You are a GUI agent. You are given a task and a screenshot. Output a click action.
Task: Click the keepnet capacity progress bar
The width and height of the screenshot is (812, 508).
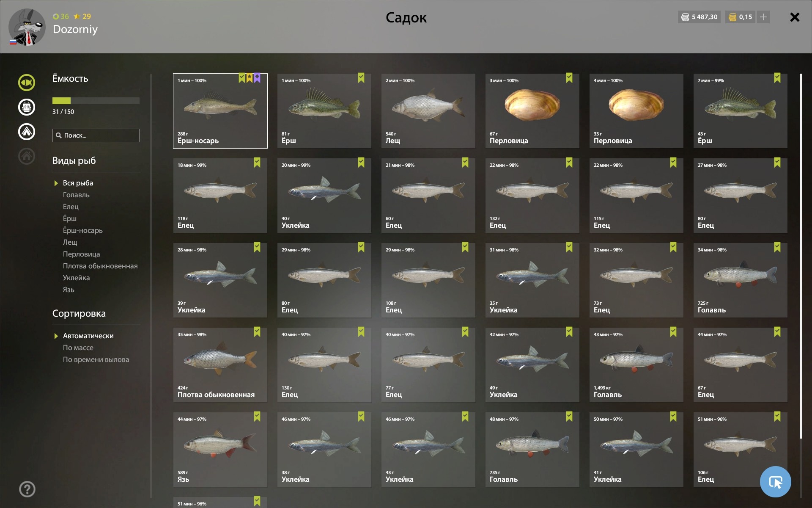(x=96, y=101)
